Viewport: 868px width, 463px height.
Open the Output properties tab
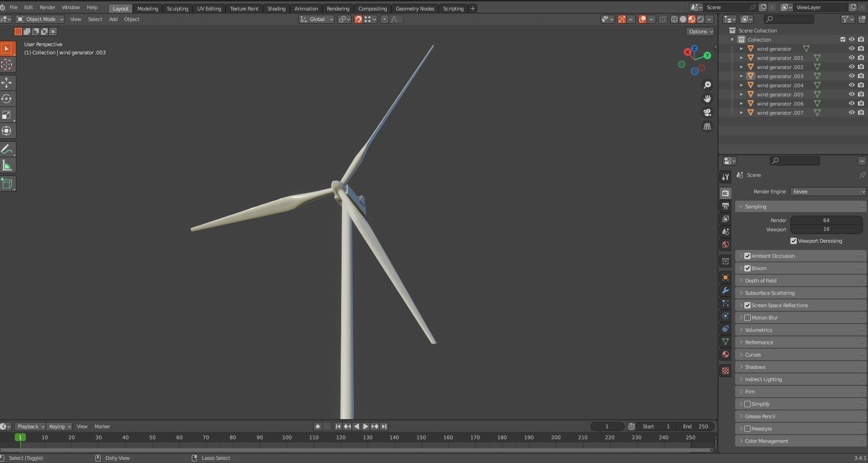[726, 206]
